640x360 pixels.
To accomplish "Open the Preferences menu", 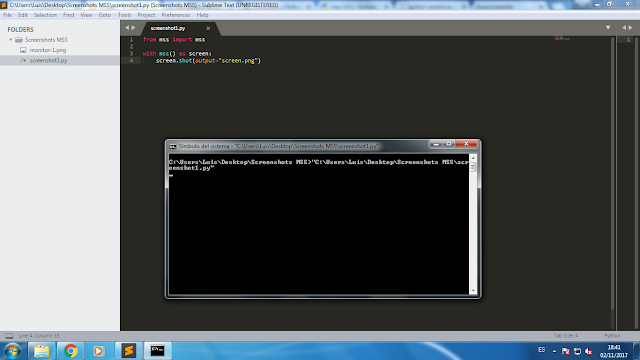I will point(176,15).
